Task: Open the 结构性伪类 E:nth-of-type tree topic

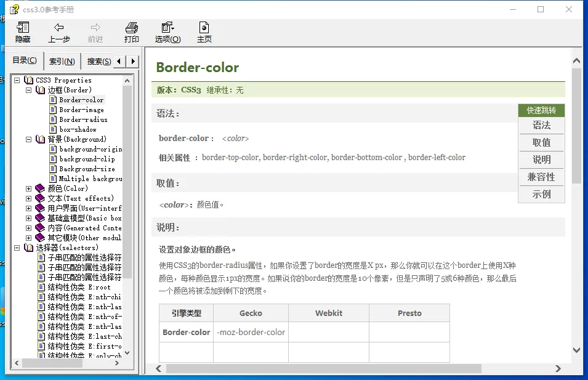Action: pyautogui.click(x=85, y=317)
